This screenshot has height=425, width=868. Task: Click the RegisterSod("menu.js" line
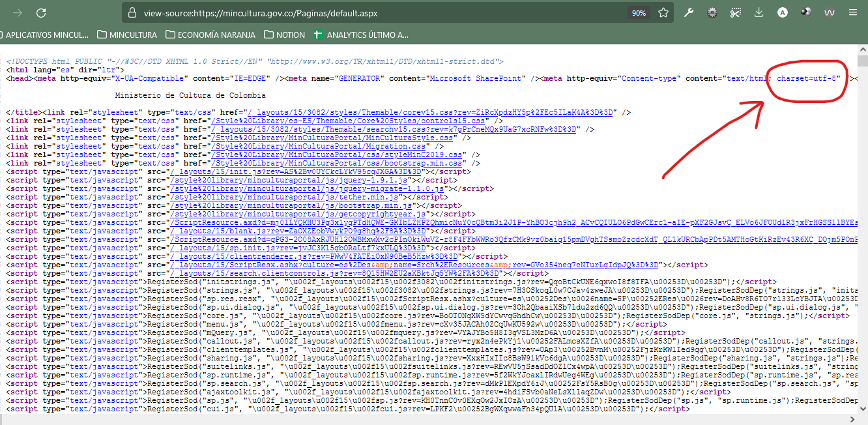[335, 324]
